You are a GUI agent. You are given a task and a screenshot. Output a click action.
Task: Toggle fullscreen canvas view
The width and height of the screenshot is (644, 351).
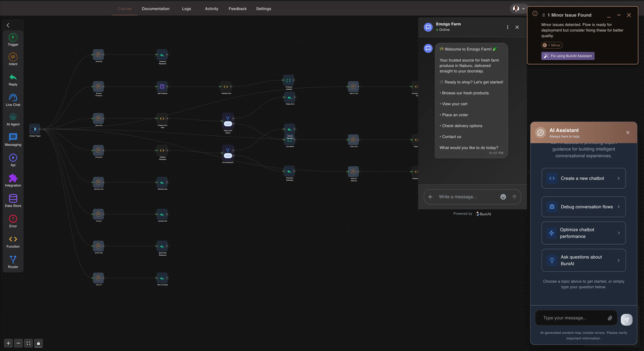coord(28,343)
